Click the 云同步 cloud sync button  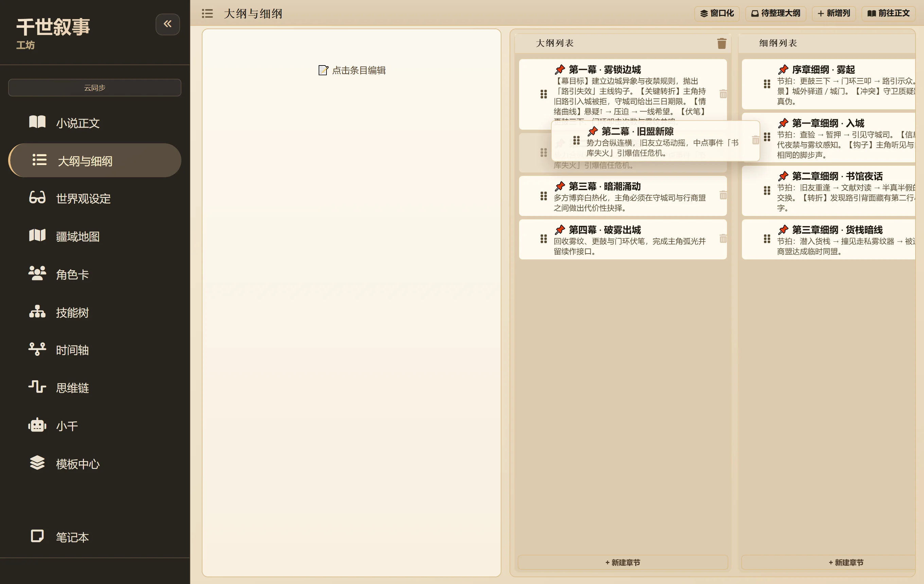pos(94,88)
